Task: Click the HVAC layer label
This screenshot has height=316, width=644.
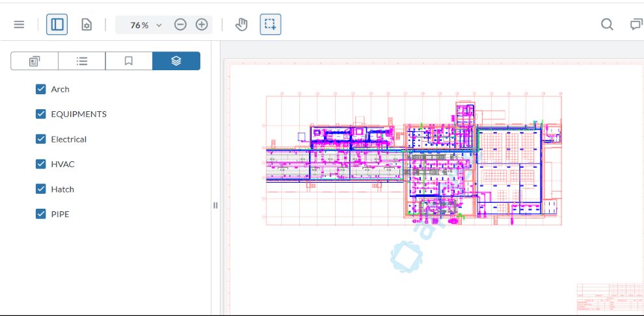Action: pyautogui.click(x=63, y=165)
